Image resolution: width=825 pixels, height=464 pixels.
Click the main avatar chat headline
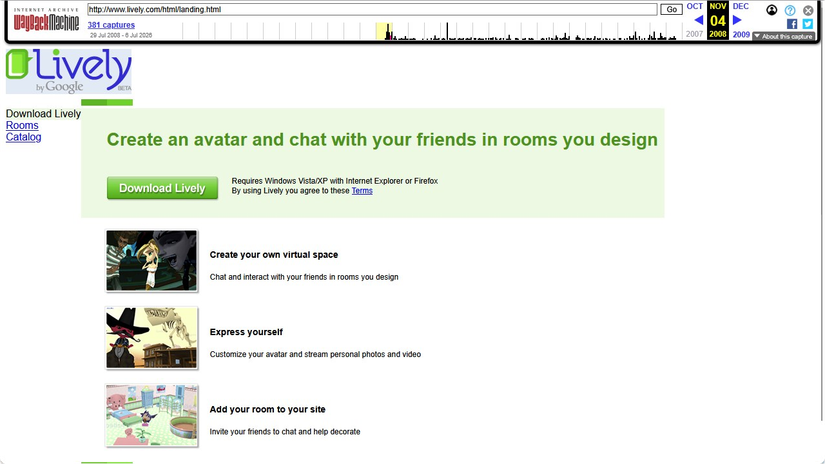[x=382, y=139]
